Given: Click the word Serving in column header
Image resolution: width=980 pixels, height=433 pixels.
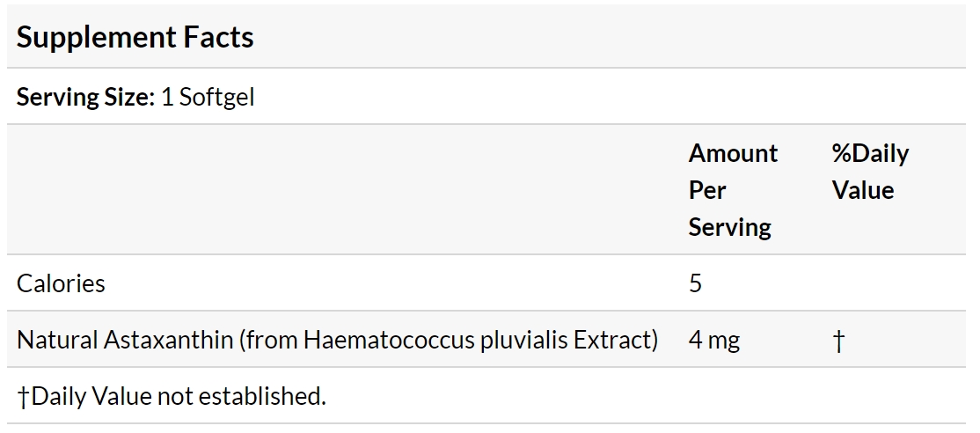Looking at the screenshot, I should tap(730, 227).
